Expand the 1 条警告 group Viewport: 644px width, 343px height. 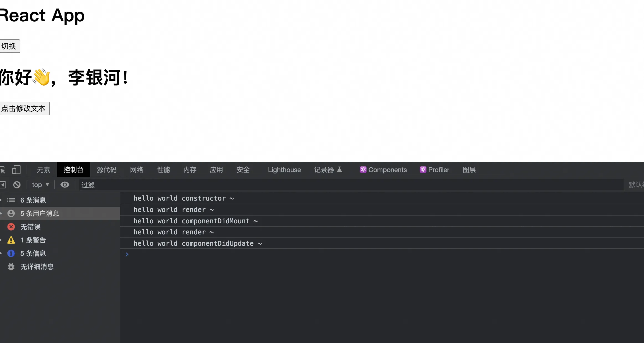click(1, 240)
